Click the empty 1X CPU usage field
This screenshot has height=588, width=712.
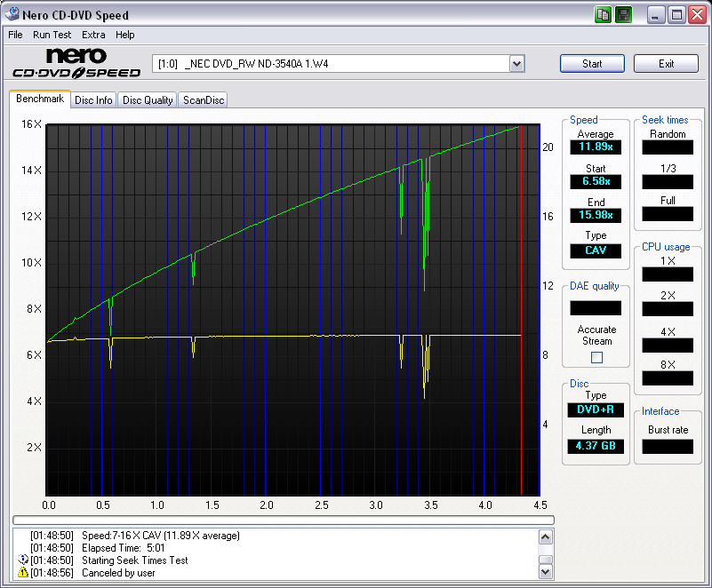(x=668, y=274)
